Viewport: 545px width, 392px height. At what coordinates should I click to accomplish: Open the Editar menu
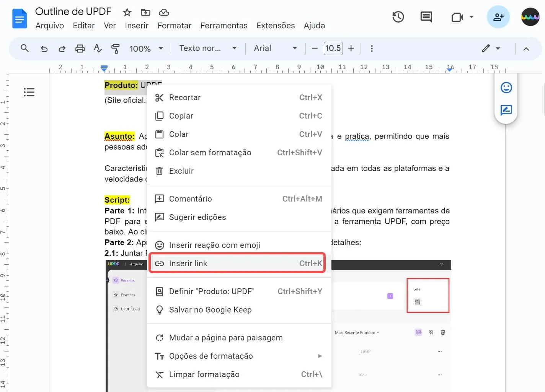[84, 26]
